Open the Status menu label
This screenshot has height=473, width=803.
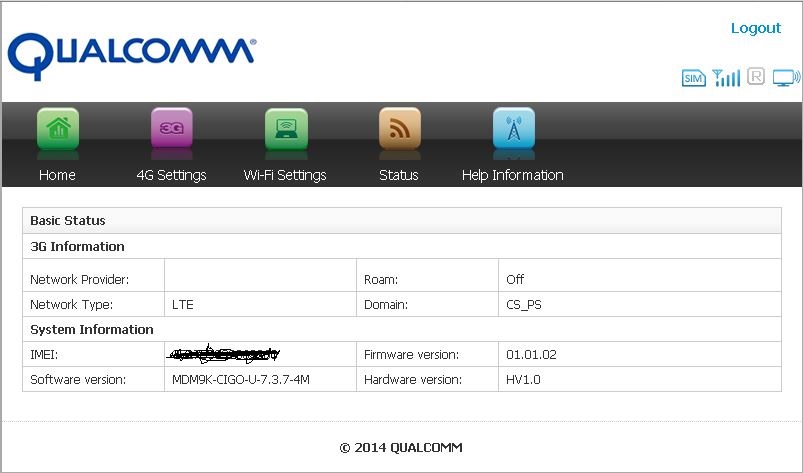pyautogui.click(x=399, y=175)
